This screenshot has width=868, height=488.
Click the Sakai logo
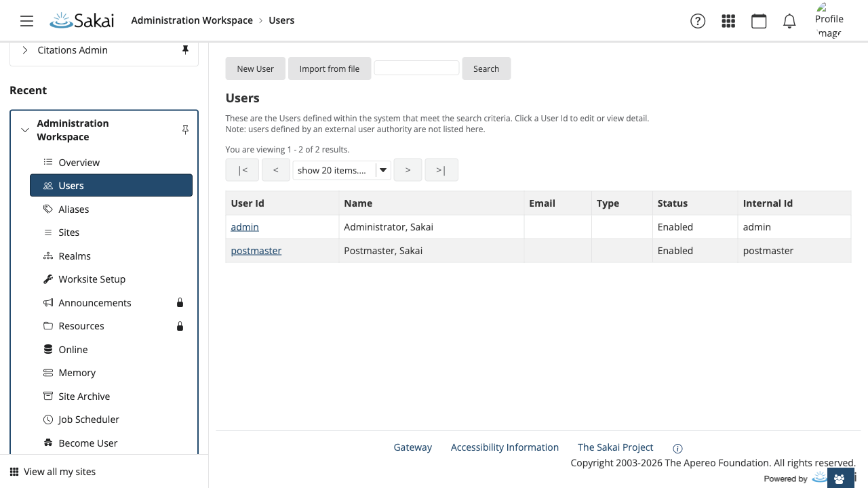point(81,20)
